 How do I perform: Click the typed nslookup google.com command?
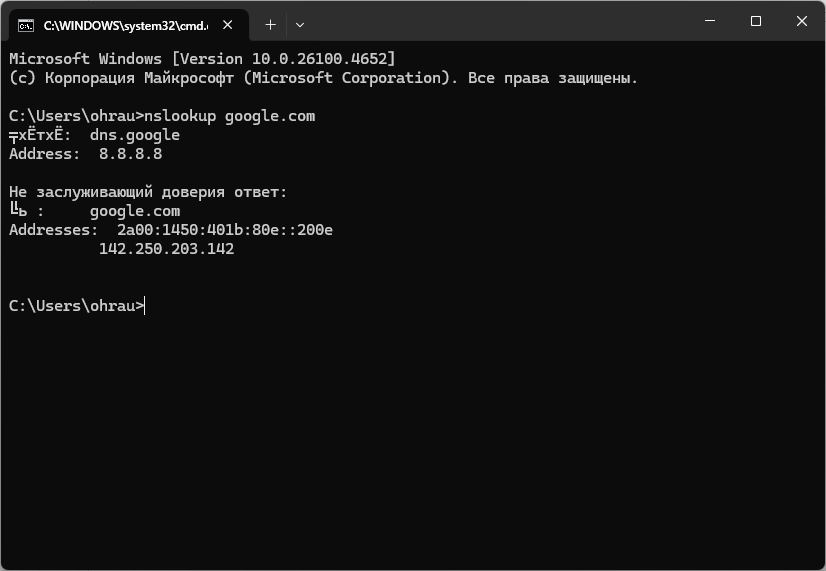click(229, 116)
